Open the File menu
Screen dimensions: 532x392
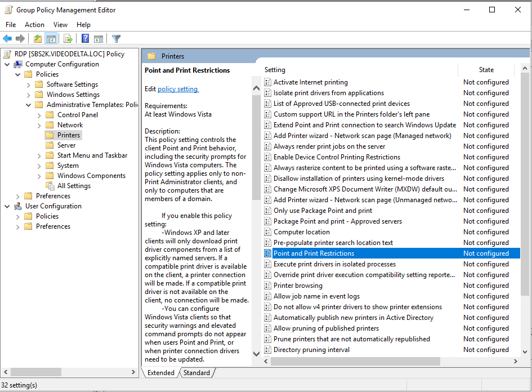tap(11, 25)
